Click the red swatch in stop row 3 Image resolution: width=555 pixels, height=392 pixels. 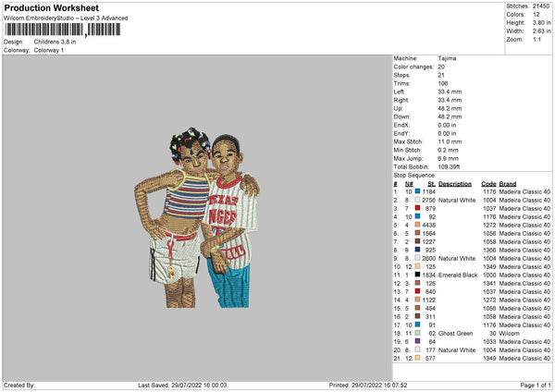[418, 208]
